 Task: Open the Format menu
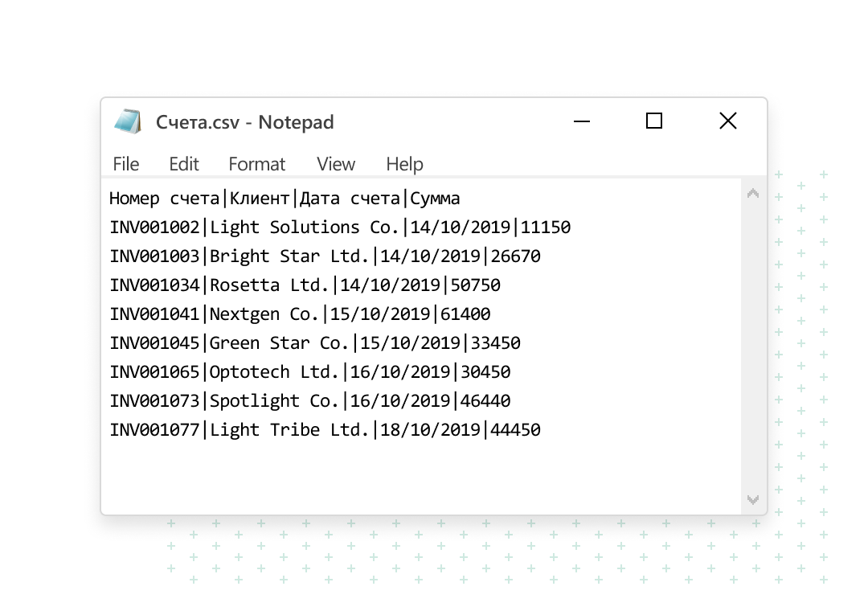[256, 164]
